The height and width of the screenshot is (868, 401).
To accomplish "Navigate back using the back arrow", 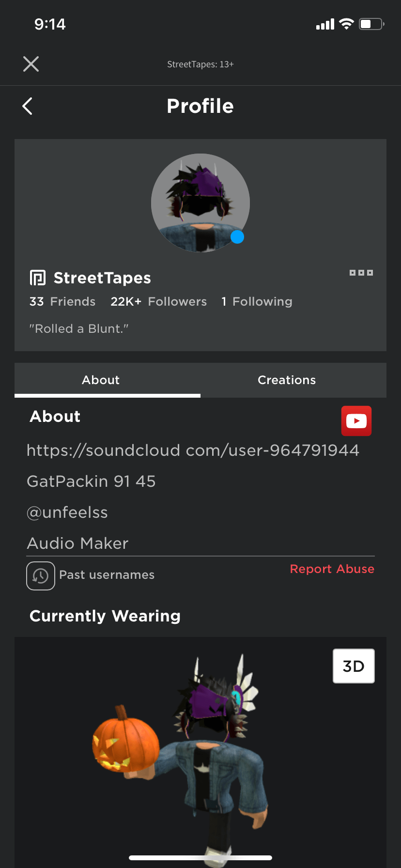I will pyautogui.click(x=27, y=106).
